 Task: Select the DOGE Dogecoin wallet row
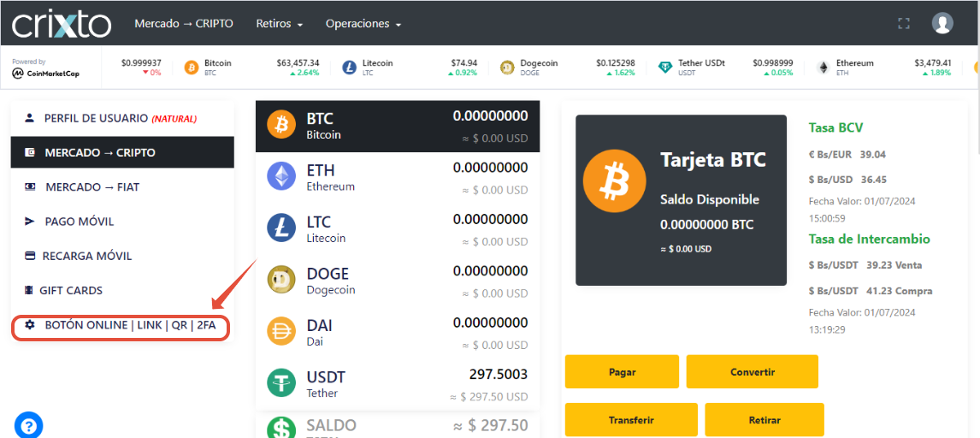pos(398,281)
